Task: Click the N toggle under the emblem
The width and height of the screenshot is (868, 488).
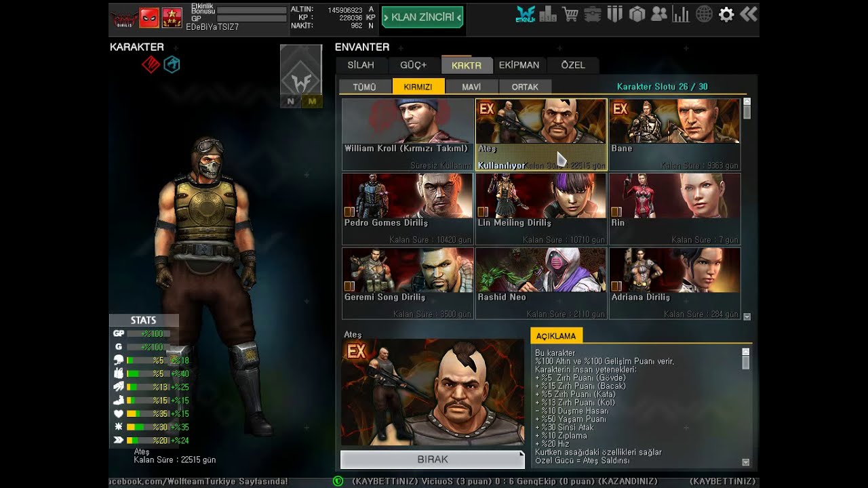Action: pos(291,101)
